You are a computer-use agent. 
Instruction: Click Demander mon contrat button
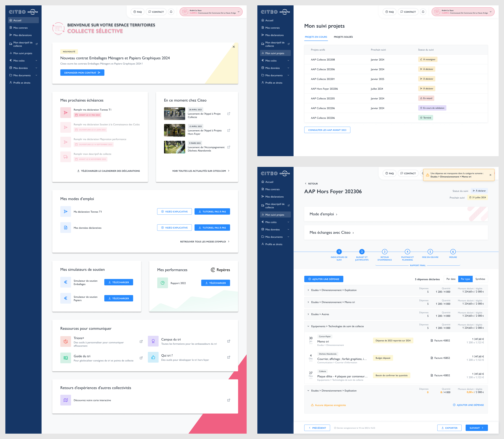(x=82, y=72)
